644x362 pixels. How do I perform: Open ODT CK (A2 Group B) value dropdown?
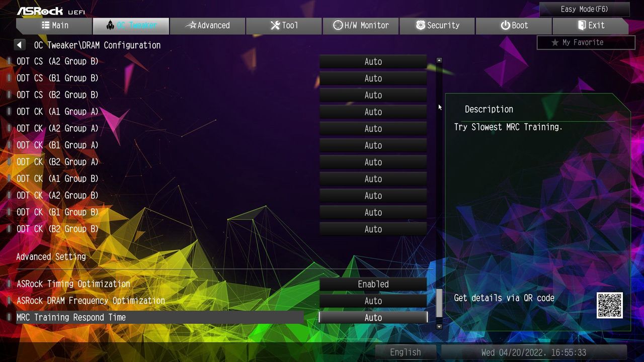point(373,196)
